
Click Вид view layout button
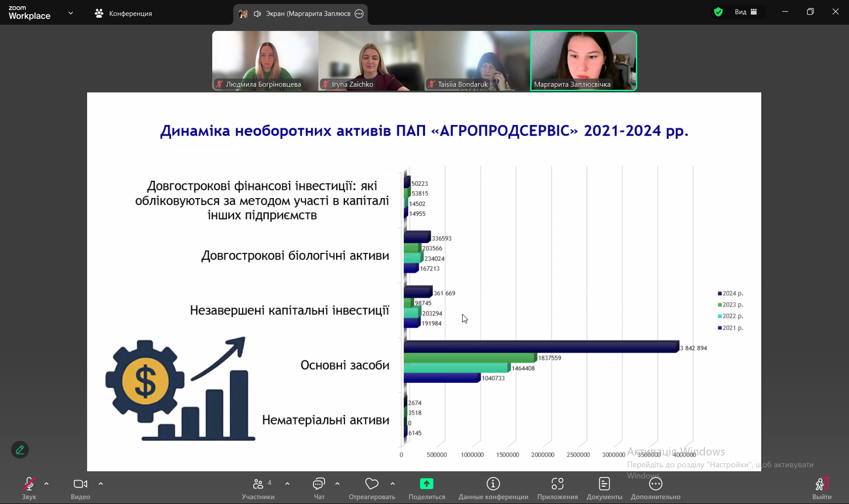tap(746, 12)
